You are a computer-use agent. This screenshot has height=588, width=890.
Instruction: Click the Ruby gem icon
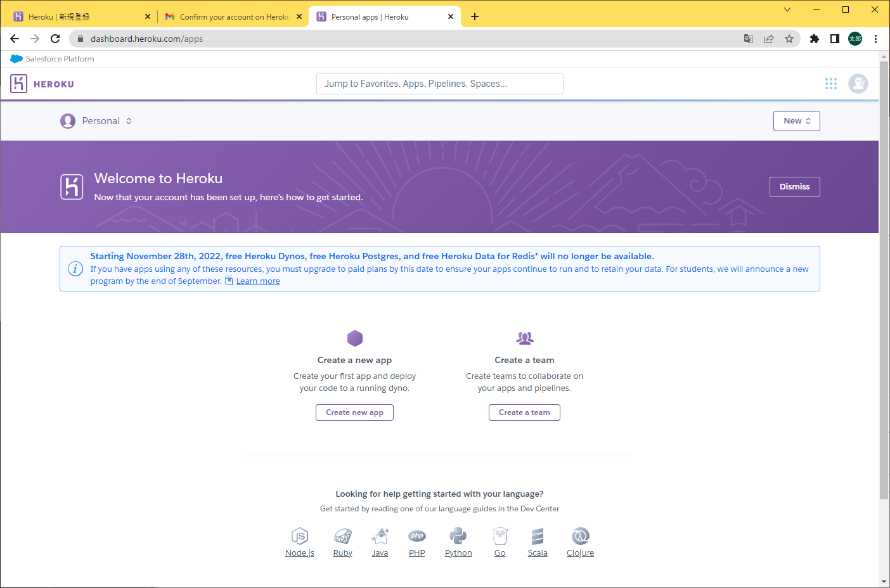[x=343, y=537]
